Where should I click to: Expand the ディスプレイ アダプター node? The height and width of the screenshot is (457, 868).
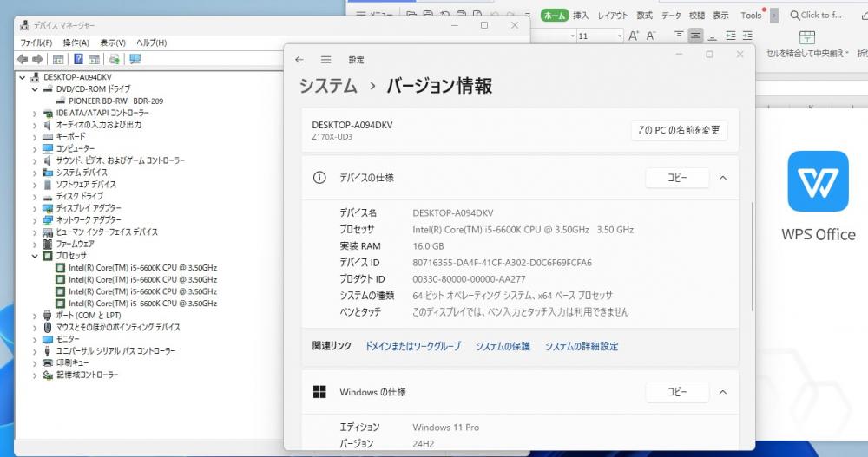pyautogui.click(x=35, y=208)
